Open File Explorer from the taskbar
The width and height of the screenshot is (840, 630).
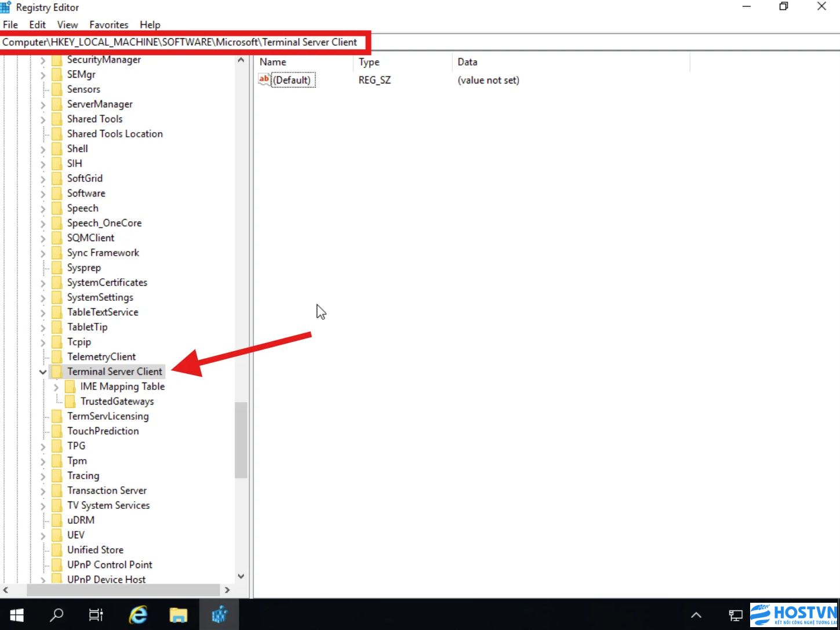tap(178, 614)
